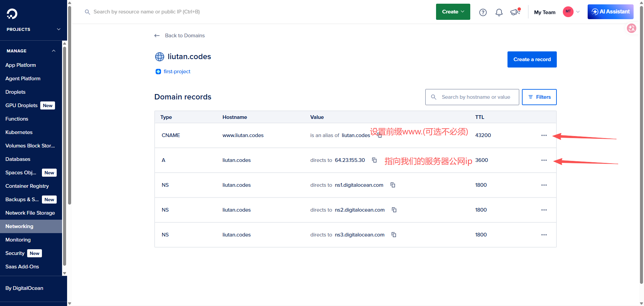Click Create a record button
The width and height of the screenshot is (644, 306).
532,59
